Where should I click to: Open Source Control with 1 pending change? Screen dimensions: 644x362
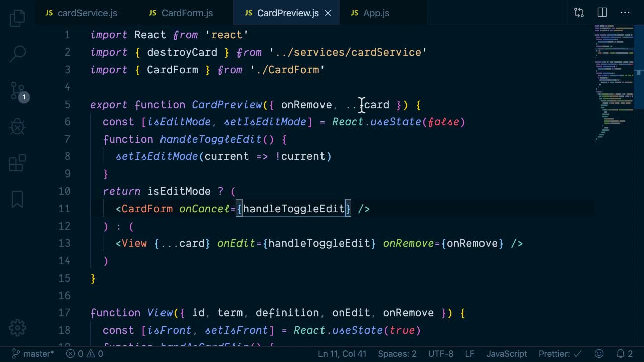click(x=17, y=90)
